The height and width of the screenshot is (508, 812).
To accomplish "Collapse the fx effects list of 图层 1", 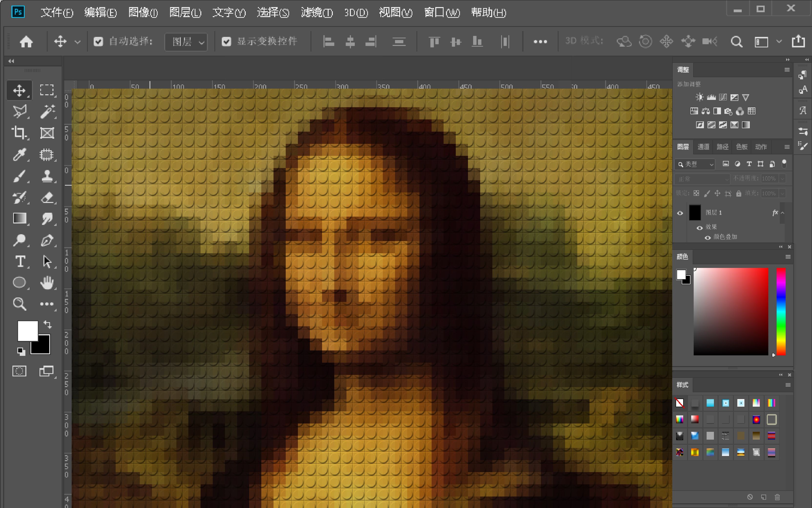I will tap(782, 213).
